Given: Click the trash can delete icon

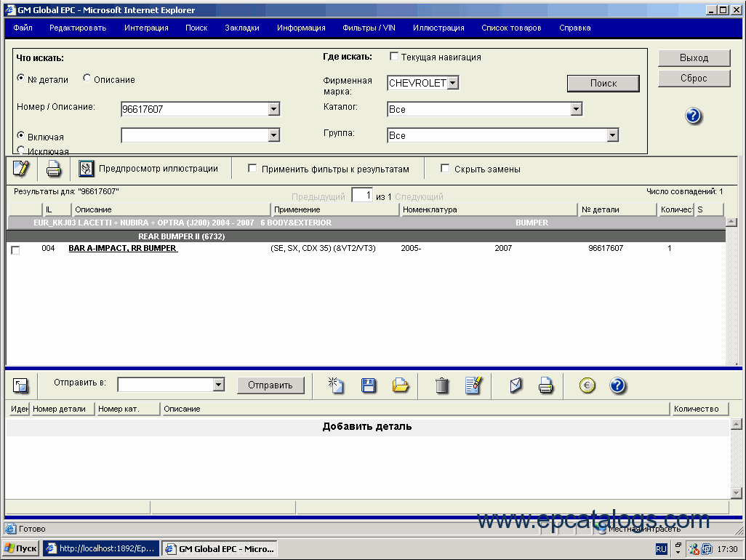Looking at the screenshot, I should (x=442, y=385).
